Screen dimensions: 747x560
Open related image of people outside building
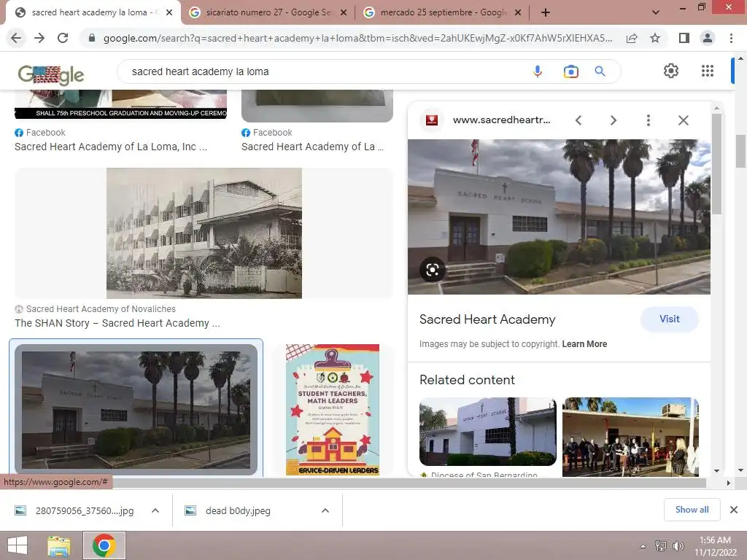[630, 437]
